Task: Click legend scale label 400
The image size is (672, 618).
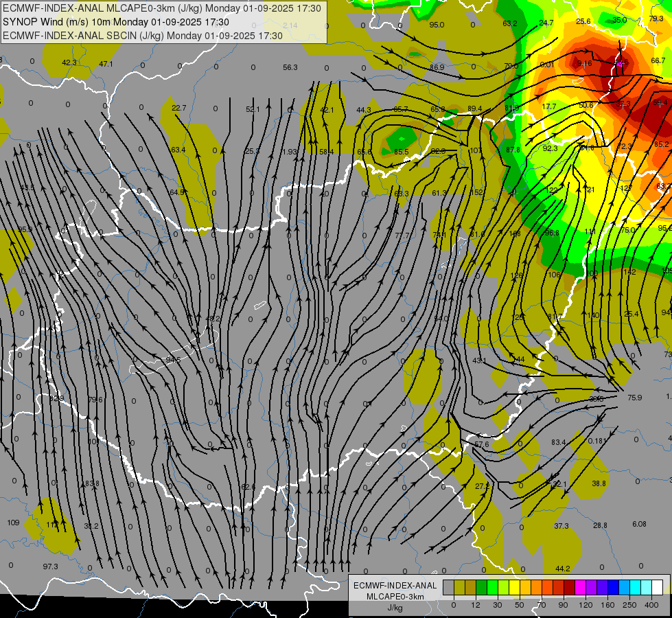Action: pos(651,605)
